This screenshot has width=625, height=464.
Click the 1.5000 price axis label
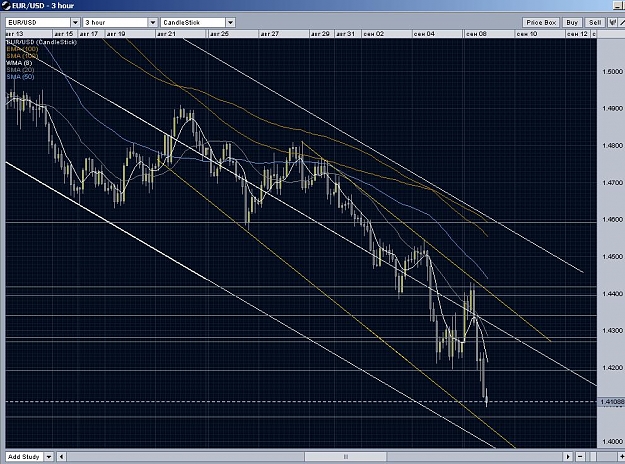(612, 72)
